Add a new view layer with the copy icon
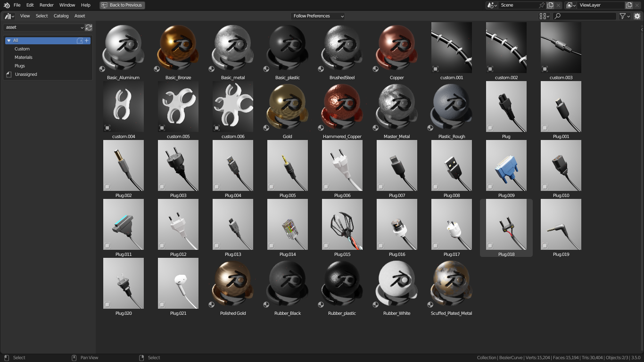Image resolution: width=644 pixels, height=362 pixels. [629, 5]
